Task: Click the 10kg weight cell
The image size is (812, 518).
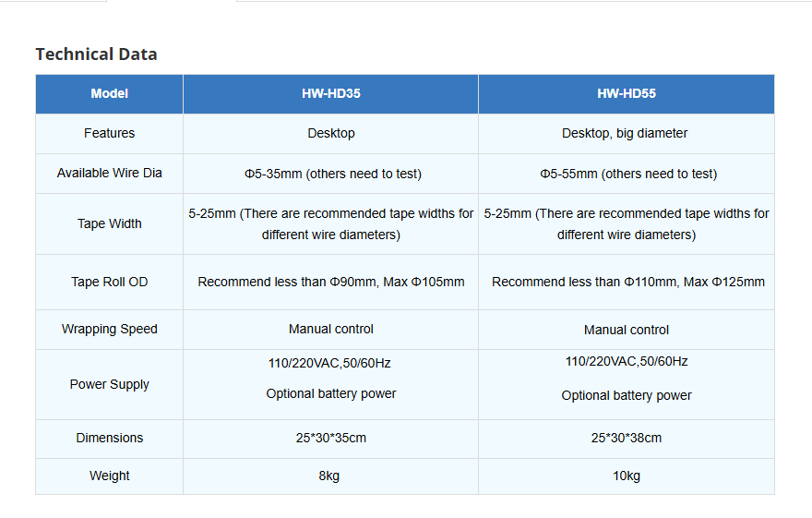Action: 627,476
